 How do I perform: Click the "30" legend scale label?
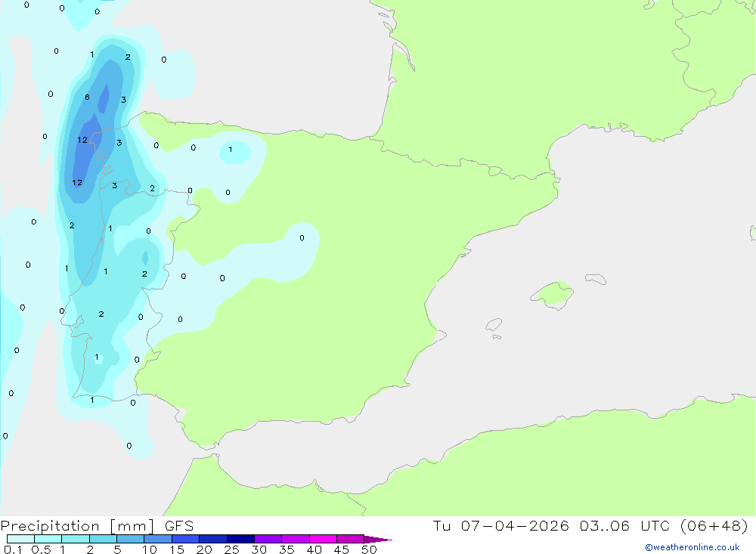259,549
